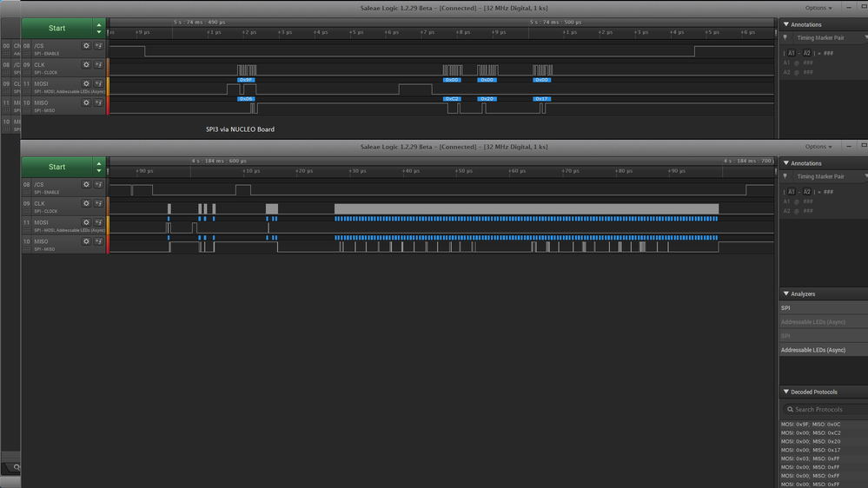This screenshot has width=868, height=488.
Task: Select A1 marker in upper window
Action: tap(791, 53)
